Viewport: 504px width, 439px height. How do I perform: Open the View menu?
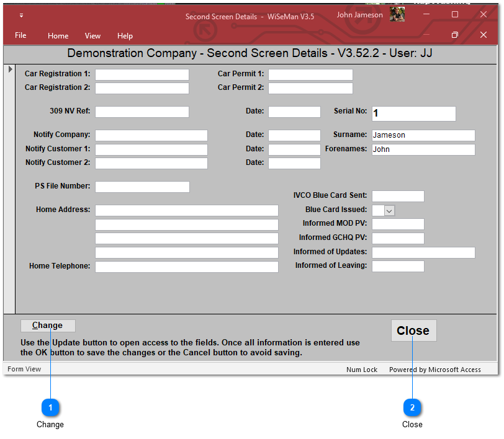click(92, 36)
